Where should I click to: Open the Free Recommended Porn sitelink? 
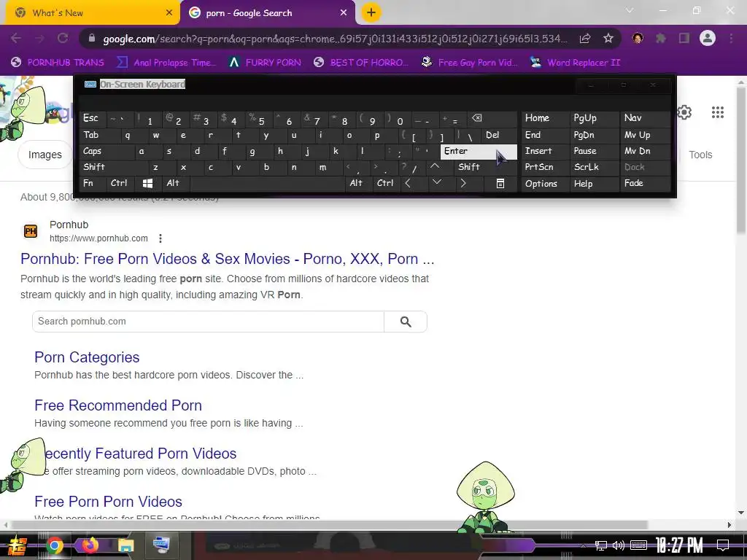tap(118, 405)
